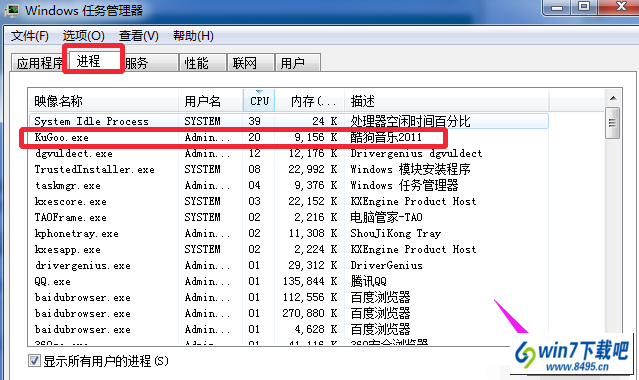The image size is (639, 380).
Task: Sort by 描述 column header
Action: pos(447,100)
